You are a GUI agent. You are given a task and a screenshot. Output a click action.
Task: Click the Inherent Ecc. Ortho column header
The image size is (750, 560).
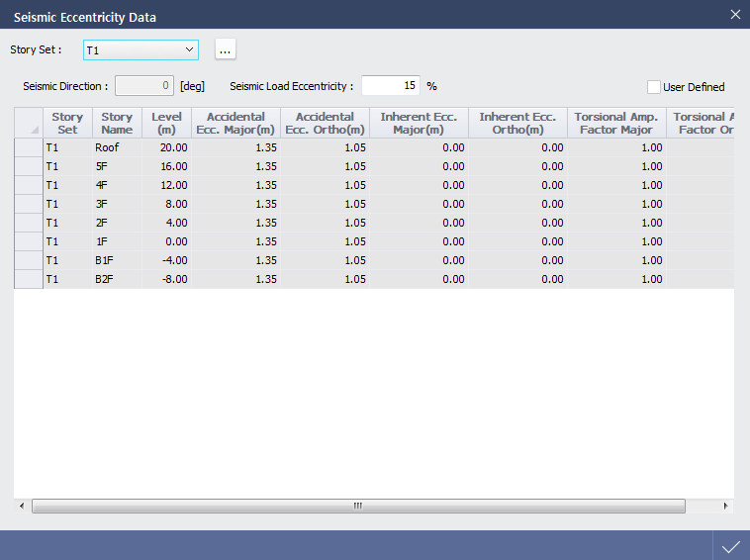(x=517, y=124)
